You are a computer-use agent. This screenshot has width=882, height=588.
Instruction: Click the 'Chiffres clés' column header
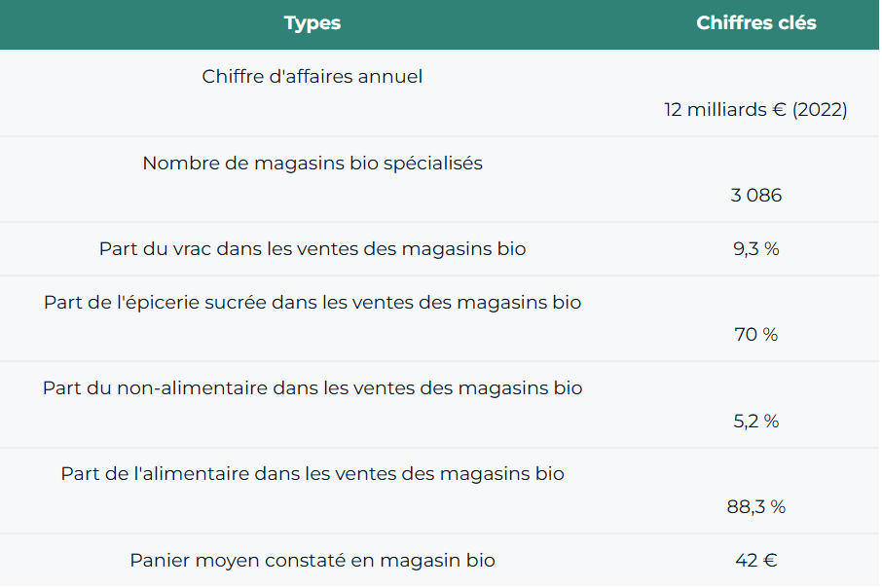click(x=755, y=23)
